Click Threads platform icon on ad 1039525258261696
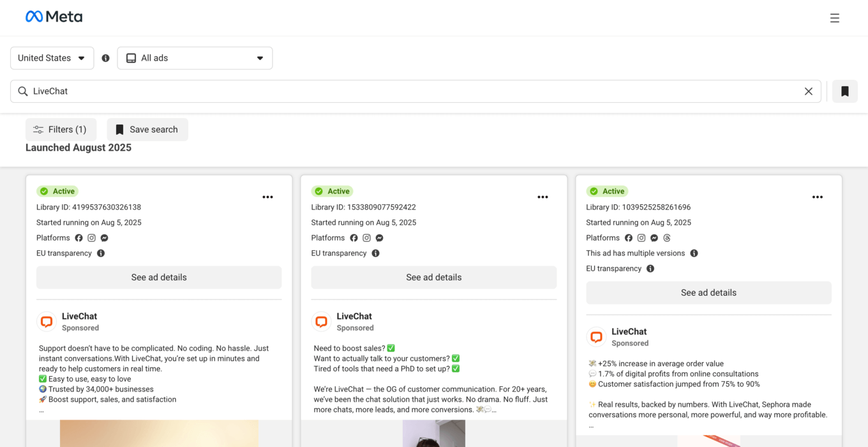Screen dimensions: 868x447 click(667, 238)
